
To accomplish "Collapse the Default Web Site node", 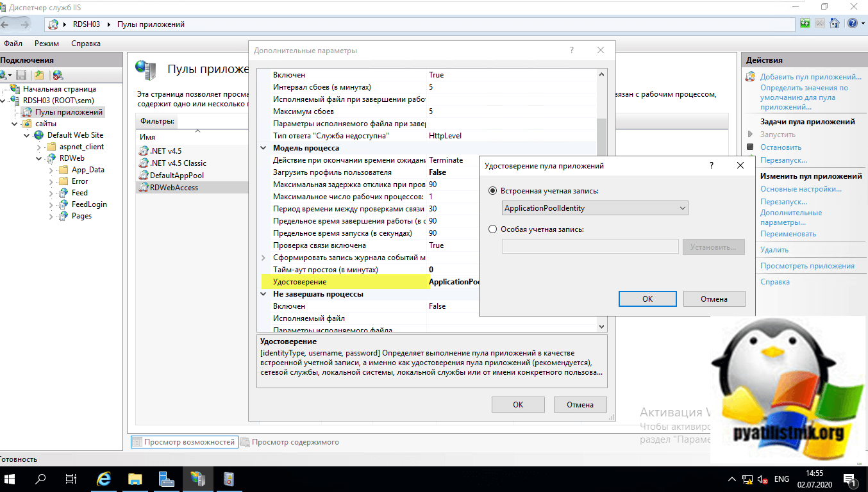I will (x=26, y=135).
